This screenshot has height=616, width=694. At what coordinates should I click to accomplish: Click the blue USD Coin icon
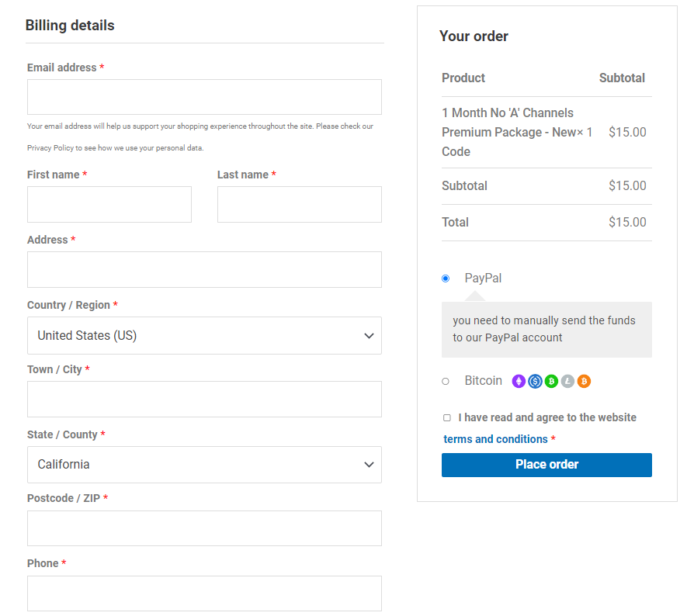(x=535, y=381)
